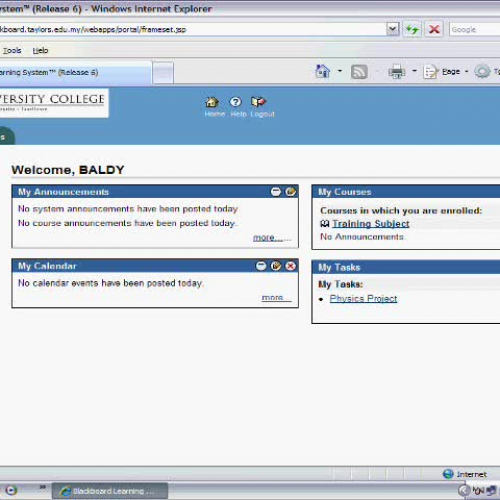This screenshot has height=500, width=500.
Task: Remove the My Calendar module with X
Action: [x=291, y=266]
